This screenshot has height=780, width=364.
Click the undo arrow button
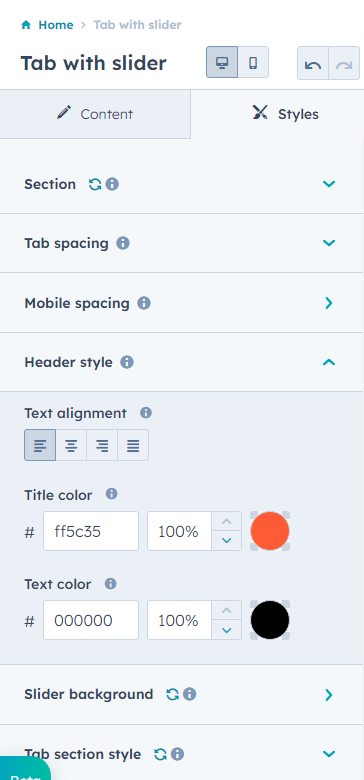313,64
